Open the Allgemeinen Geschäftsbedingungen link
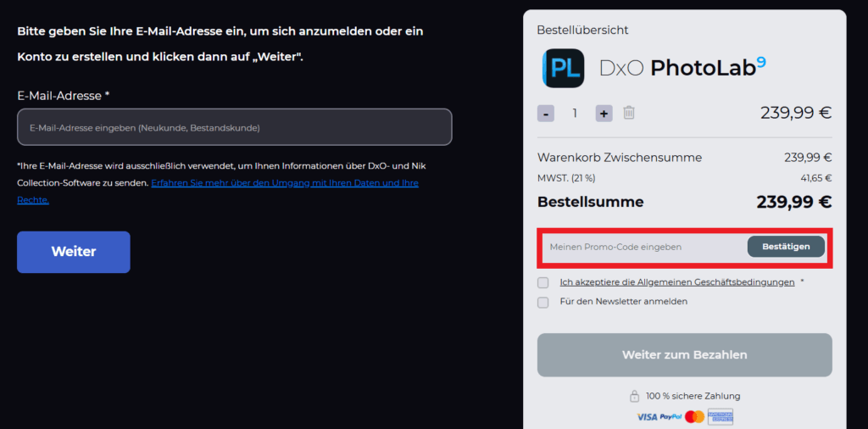 pyautogui.click(x=677, y=282)
